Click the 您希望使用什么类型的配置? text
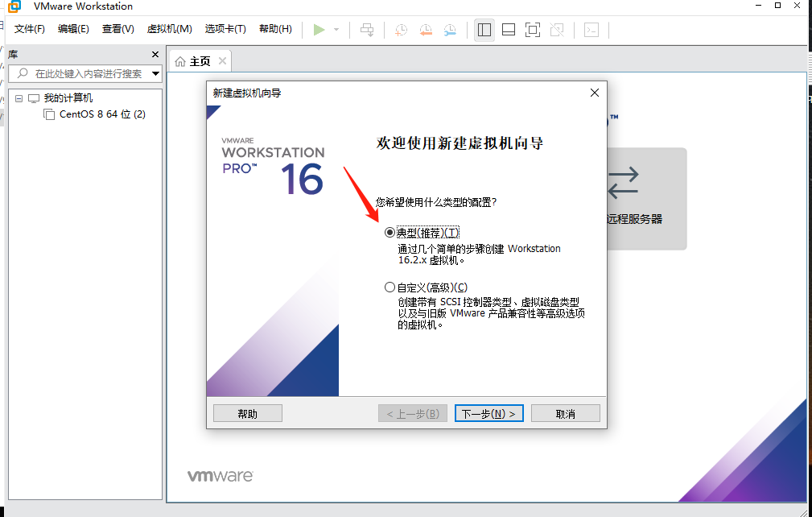812x517 pixels. tap(436, 203)
